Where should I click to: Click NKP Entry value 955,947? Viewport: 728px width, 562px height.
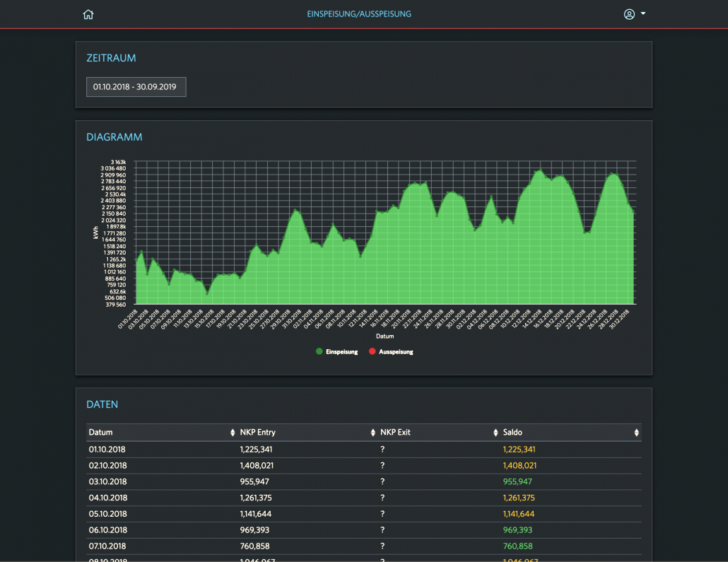click(x=254, y=481)
